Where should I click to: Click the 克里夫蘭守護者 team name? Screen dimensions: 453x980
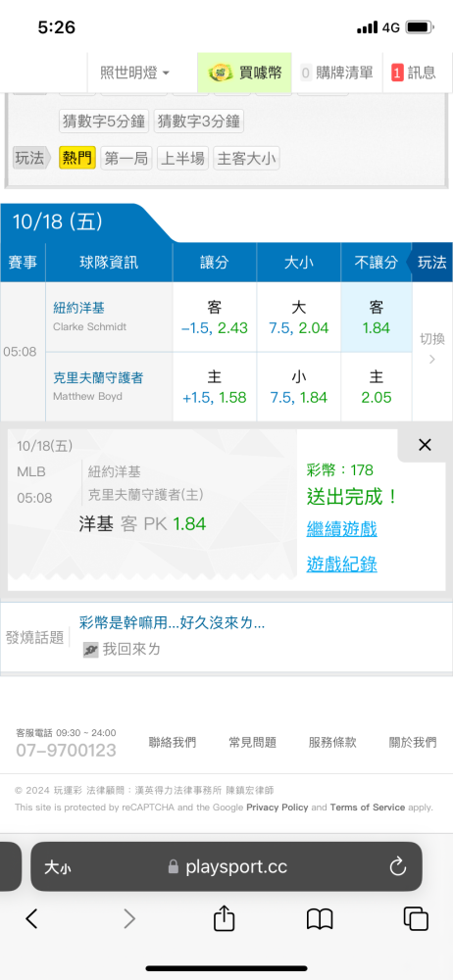tap(98, 377)
